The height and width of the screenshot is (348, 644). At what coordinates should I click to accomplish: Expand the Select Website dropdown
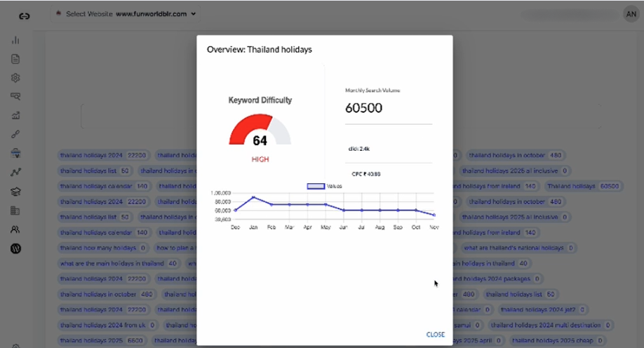tap(126, 14)
